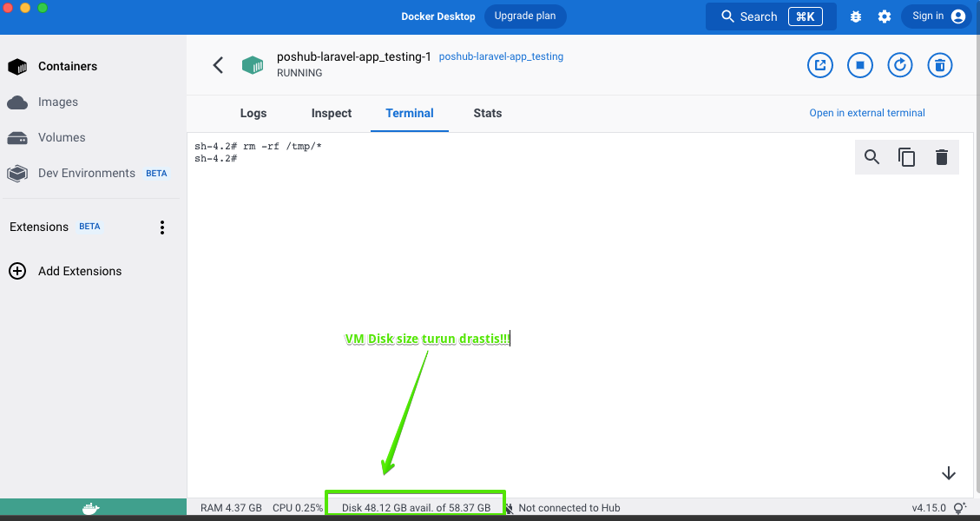Screen dimensions: 980x521
Task: Click the Disk 48.12 GB avail. status text
Action: point(417,508)
